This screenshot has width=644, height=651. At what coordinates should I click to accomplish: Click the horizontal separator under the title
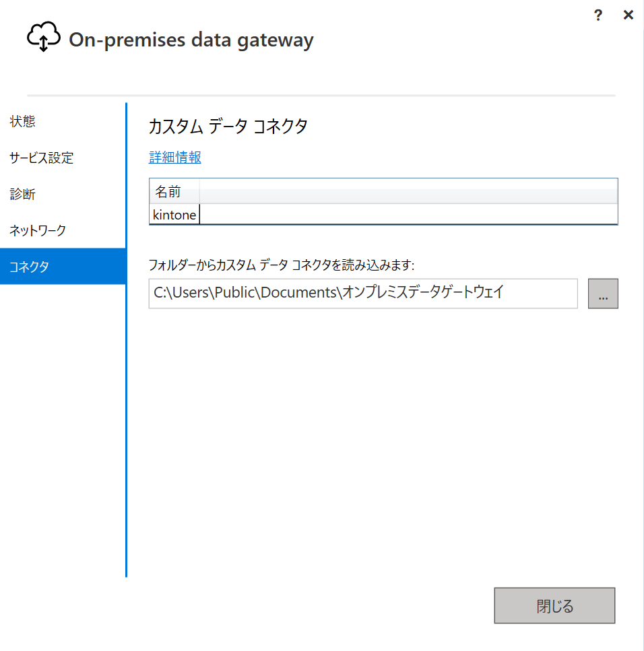pos(321,96)
